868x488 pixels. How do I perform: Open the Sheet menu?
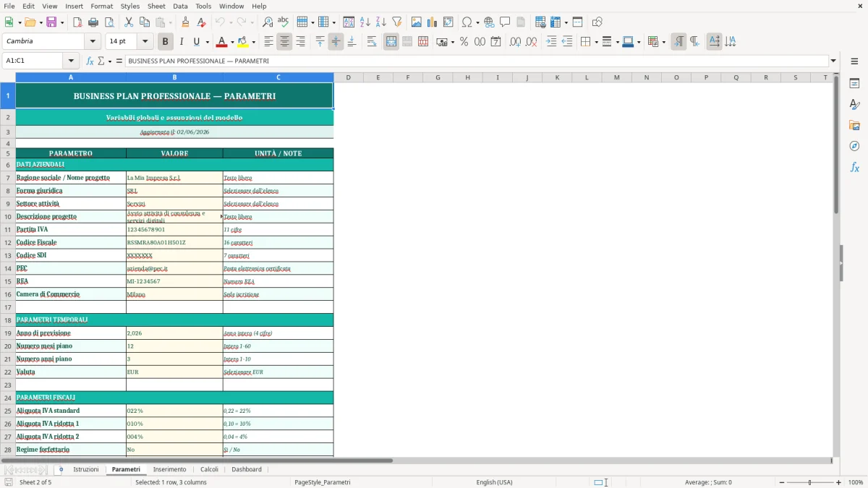coord(157,6)
